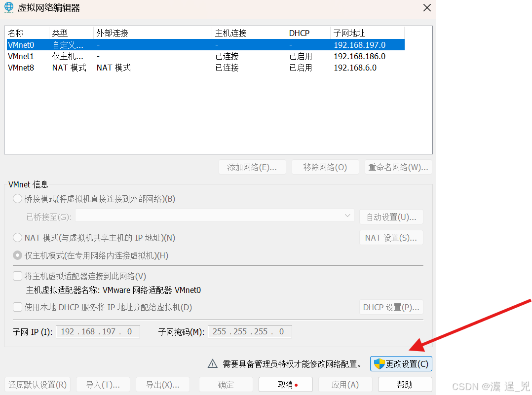Select the bridged mode radio button
Viewport: 532px width, 395px height.
[x=17, y=199]
